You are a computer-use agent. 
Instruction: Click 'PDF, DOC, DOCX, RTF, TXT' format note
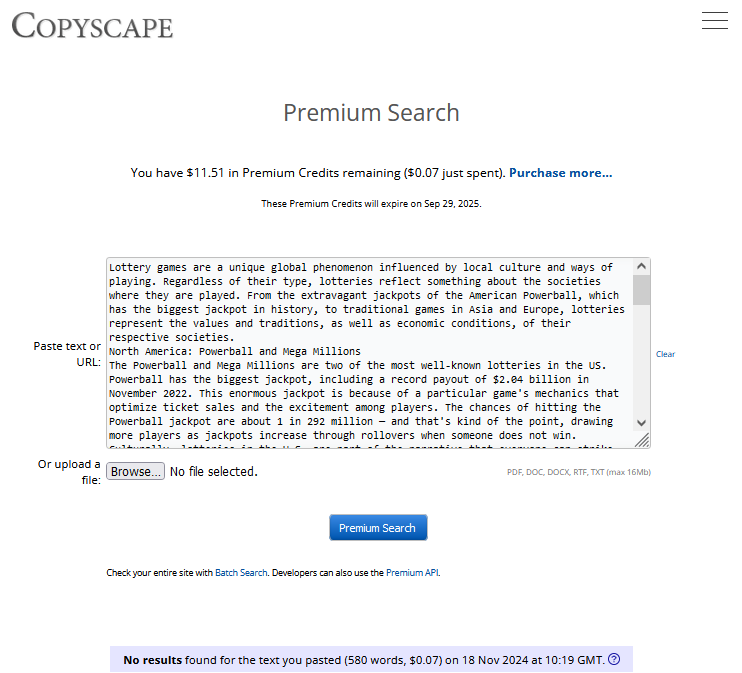coord(579,472)
